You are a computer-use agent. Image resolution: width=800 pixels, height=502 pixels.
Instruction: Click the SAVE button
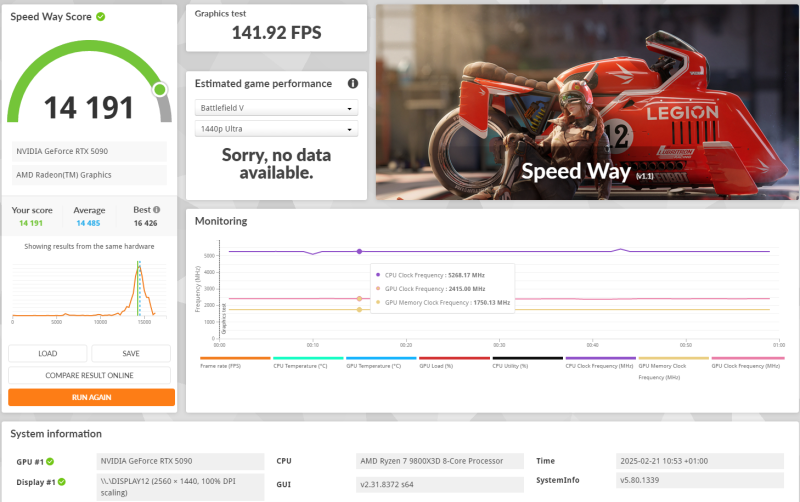(131, 354)
